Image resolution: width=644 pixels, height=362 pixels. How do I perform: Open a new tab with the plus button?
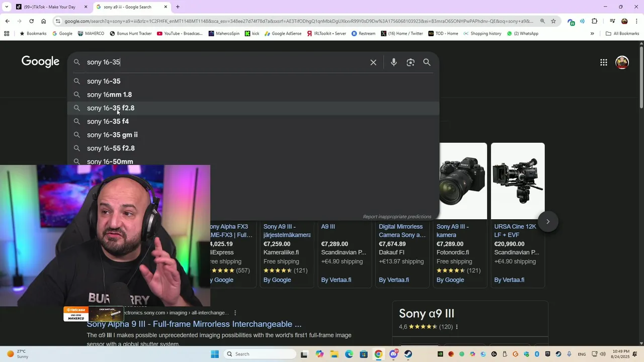click(x=178, y=7)
